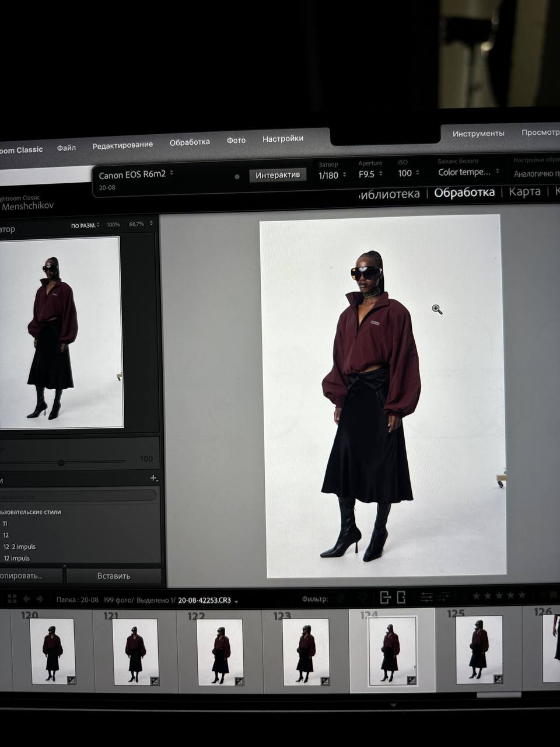Open the file name 20-08-42253.CR3 dropdown
This screenshot has height=747, width=560.
click(x=208, y=601)
